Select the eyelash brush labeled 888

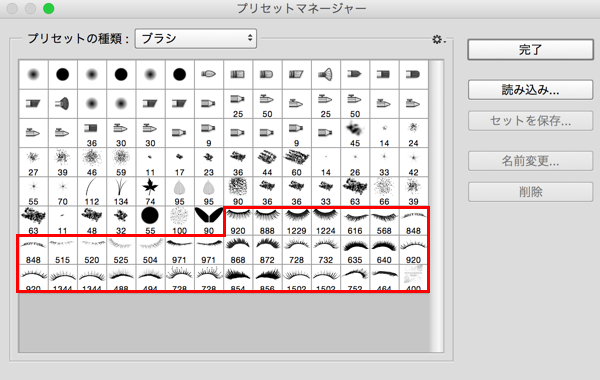point(267,221)
